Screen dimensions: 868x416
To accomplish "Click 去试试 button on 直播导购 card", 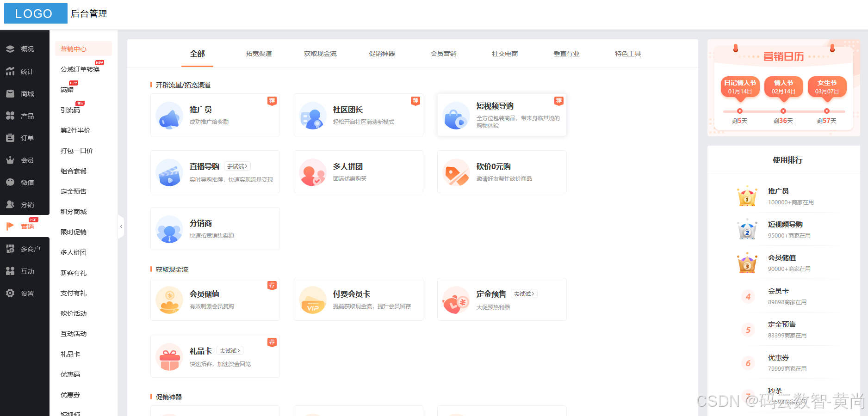I will [237, 166].
